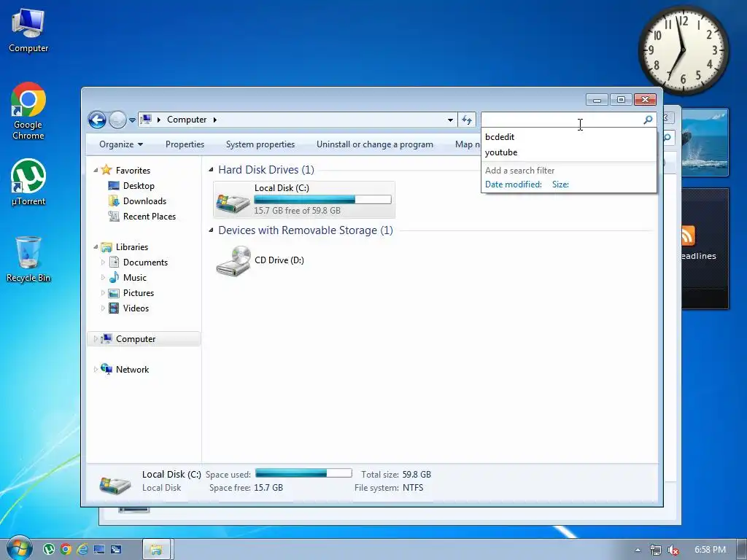This screenshot has height=560, width=747.
Task: Click the Refresh button next to address bar
Action: click(467, 120)
